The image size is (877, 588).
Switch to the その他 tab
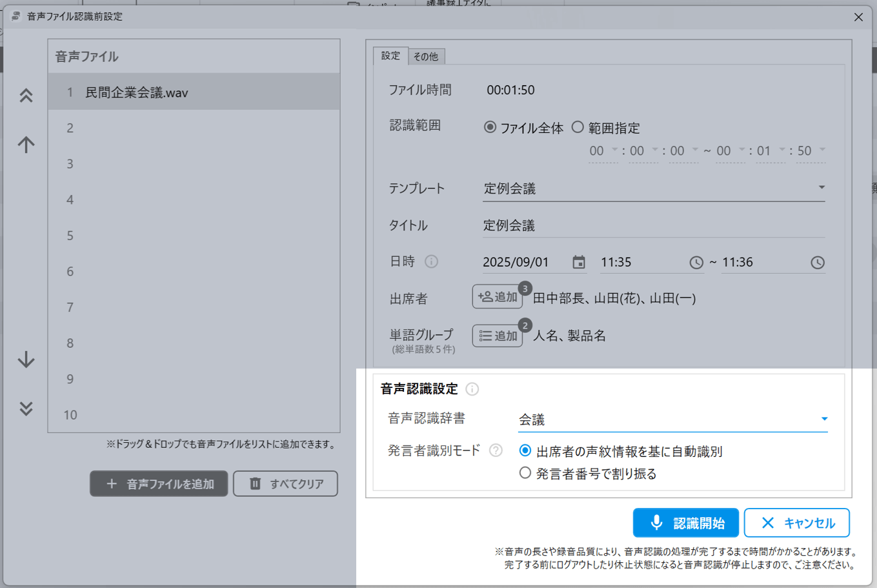point(426,57)
